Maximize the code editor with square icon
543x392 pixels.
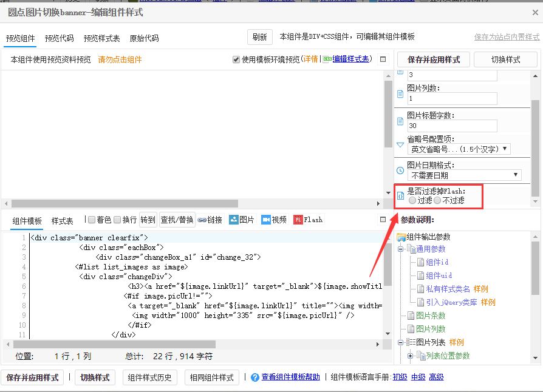383,220
